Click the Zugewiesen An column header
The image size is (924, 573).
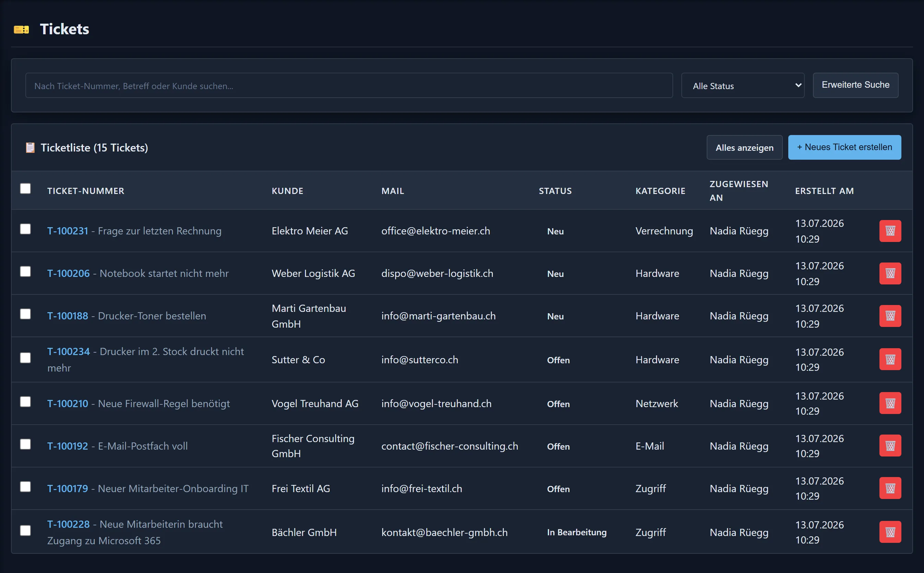[x=739, y=191]
